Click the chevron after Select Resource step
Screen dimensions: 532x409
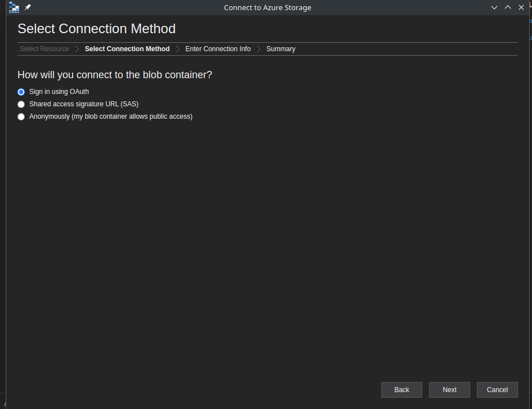77,49
